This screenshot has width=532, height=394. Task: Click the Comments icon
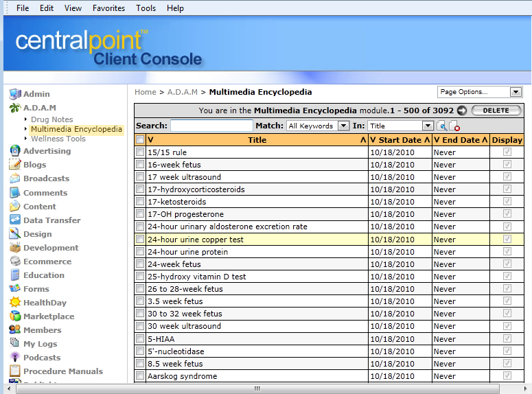(15, 192)
